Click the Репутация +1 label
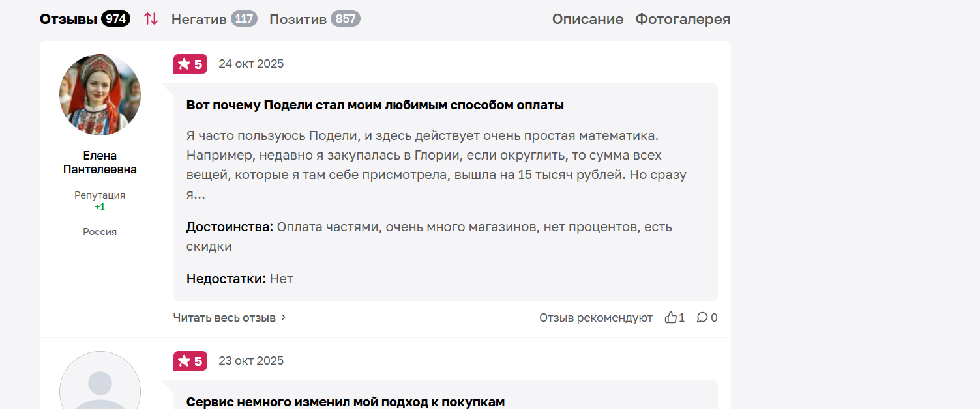This screenshot has height=409, width=980. 100,201
